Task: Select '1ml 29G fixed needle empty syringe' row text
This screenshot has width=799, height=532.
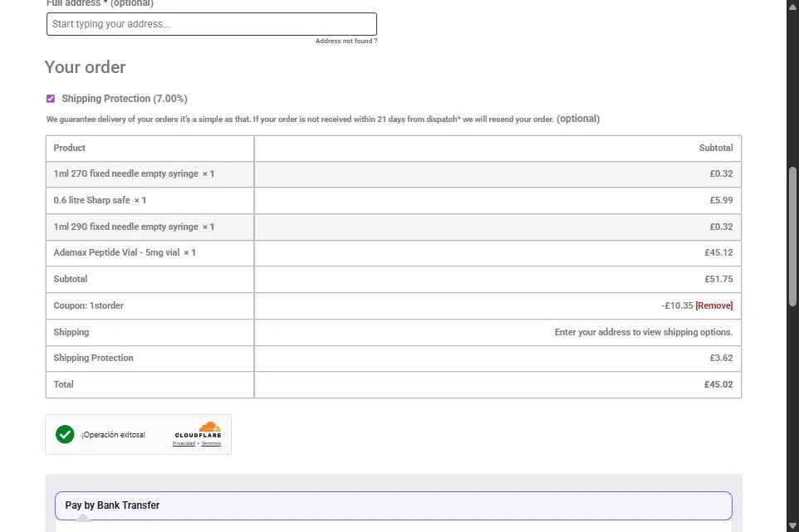Action: pos(126,227)
